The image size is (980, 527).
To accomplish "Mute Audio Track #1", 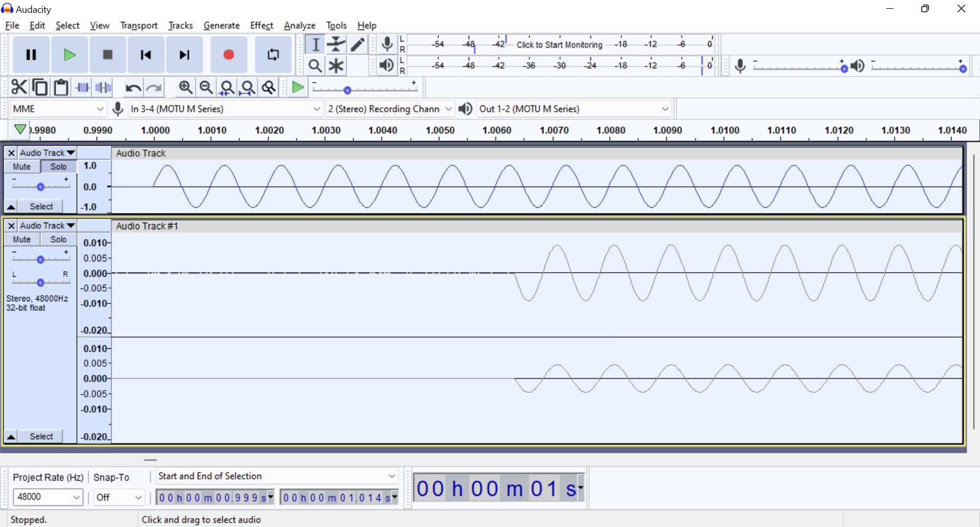I will tap(22, 239).
